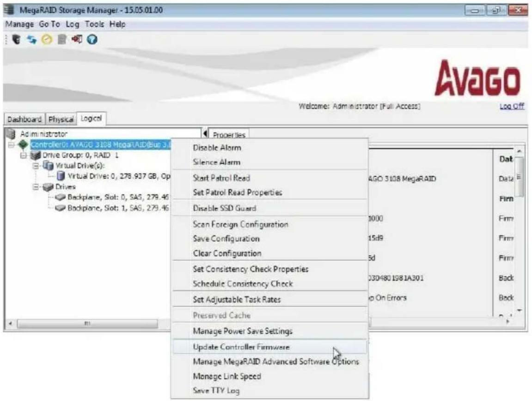
Task: Select Manage Power Save Settings
Action: coord(270,331)
